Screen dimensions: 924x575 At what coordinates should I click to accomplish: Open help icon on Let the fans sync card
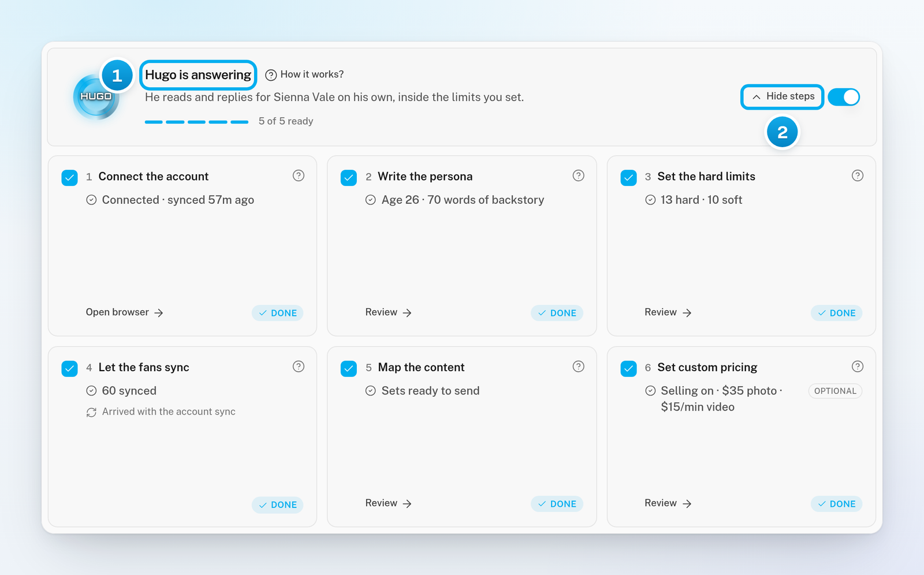pos(299,367)
